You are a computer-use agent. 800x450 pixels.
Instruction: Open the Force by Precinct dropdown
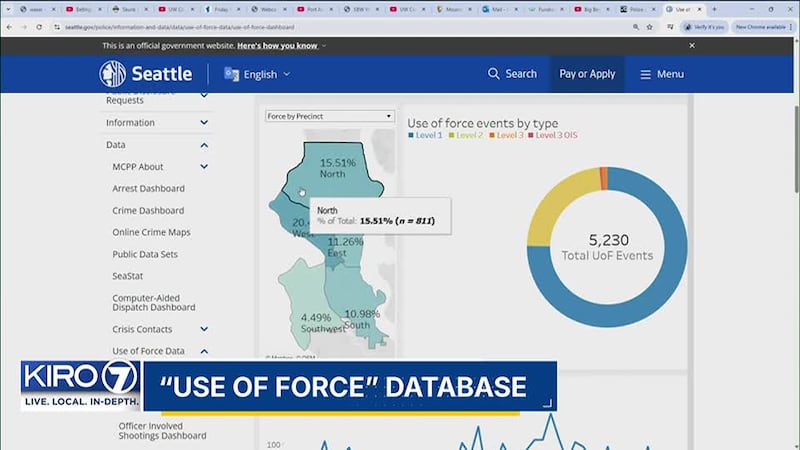pos(330,116)
